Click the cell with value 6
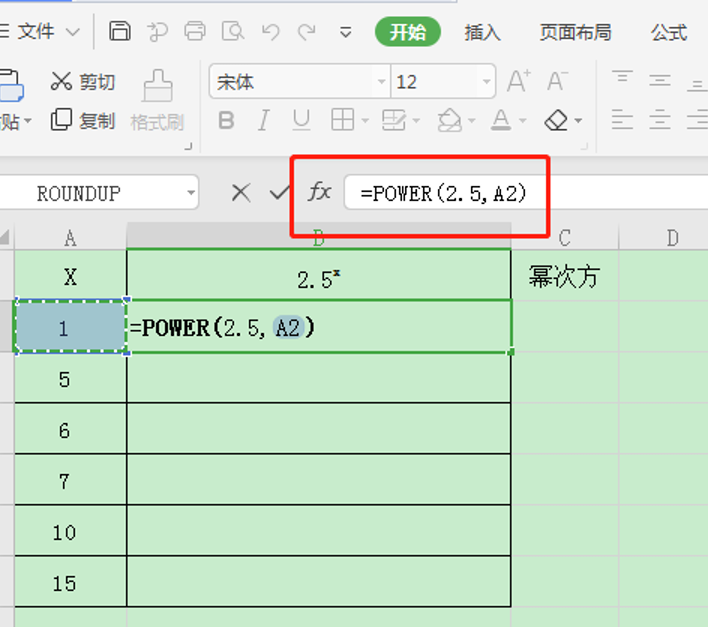Image resolution: width=708 pixels, height=627 pixels. (70, 429)
